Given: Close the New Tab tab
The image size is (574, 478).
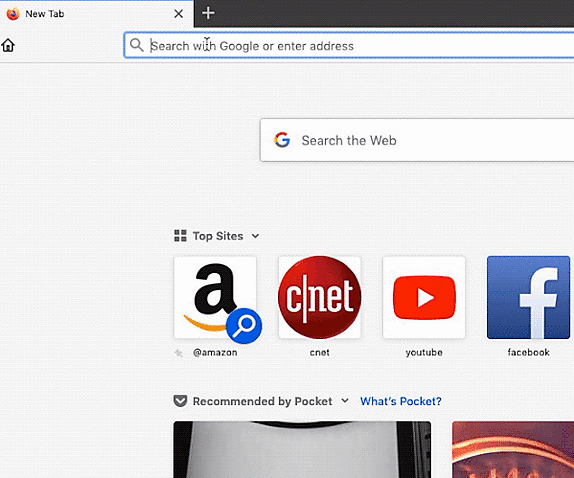Looking at the screenshot, I should [x=179, y=14].
